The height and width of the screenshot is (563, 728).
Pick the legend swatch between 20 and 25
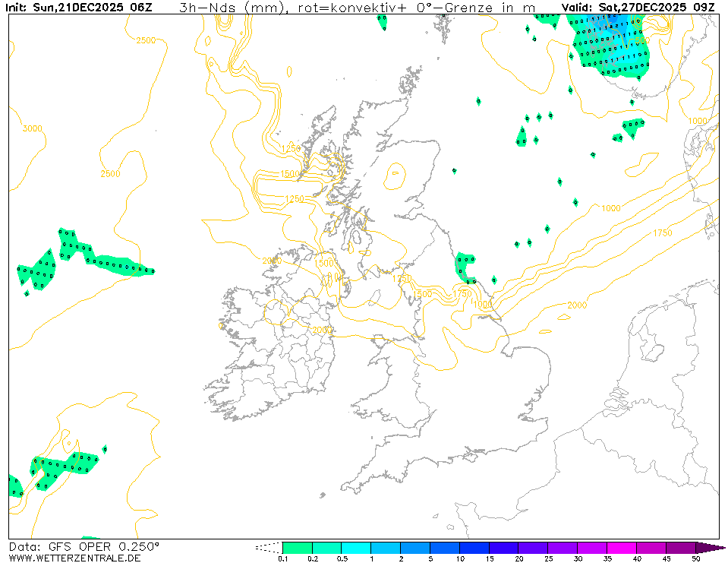pos(534,548)
